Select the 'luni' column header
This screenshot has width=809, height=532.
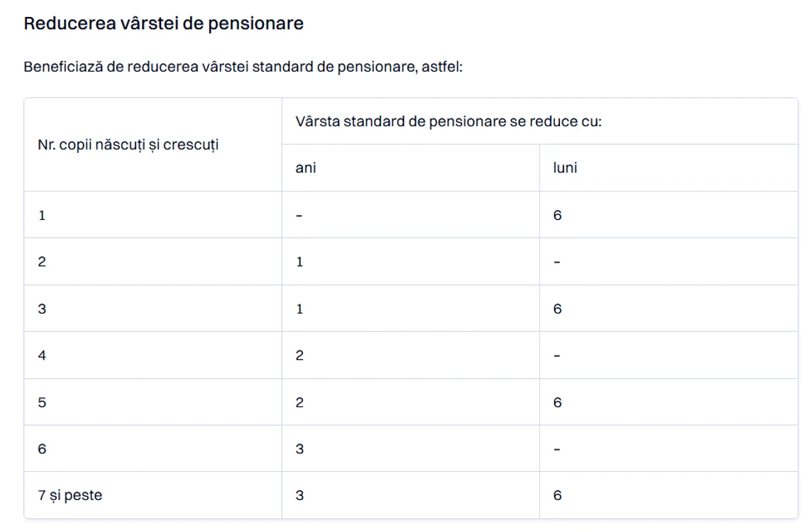(565, 168)
